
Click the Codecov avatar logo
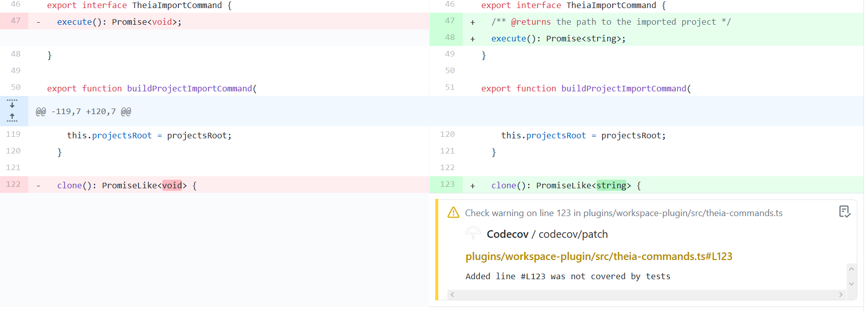tap(473, 234)
